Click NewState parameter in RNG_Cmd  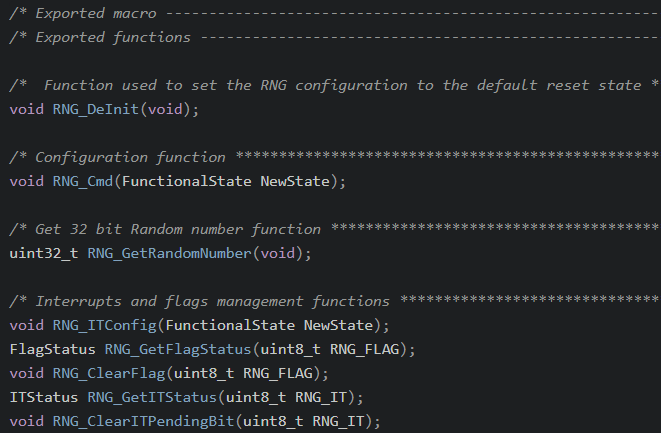[295, 182]
